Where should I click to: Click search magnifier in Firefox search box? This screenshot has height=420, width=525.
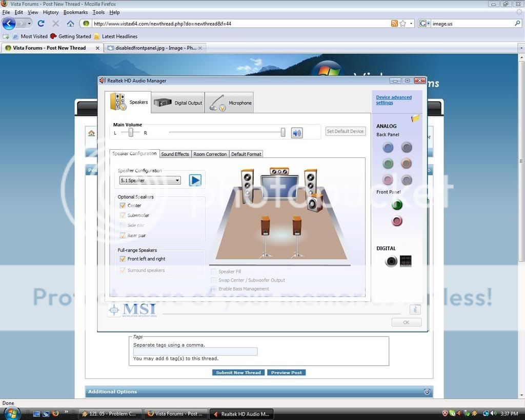point(517,24)
